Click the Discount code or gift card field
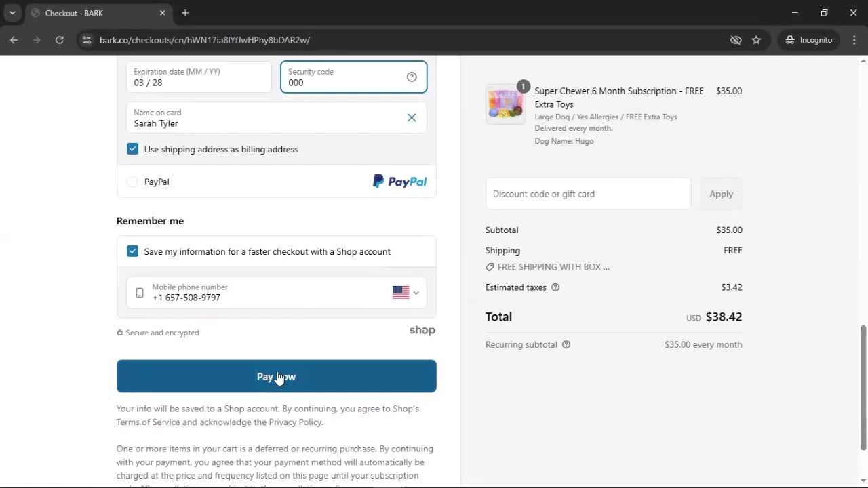The image size is (868, 488). click(x=588, y=194)
